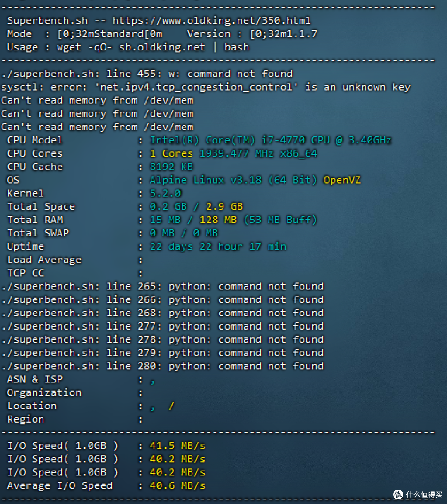Click the 8192 KB CPU cache value
Image resolution: width=447 pixels, height=504 pixels.
pos(171,167)
